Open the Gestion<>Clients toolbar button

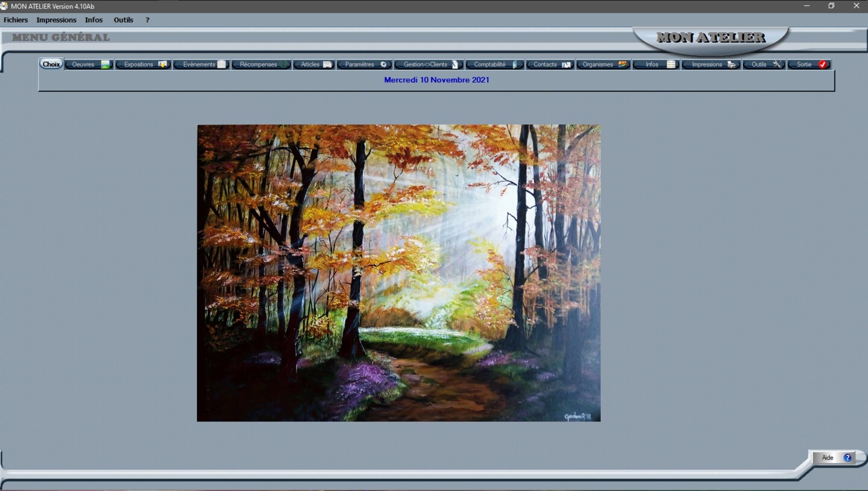click(x=429, y=65)
